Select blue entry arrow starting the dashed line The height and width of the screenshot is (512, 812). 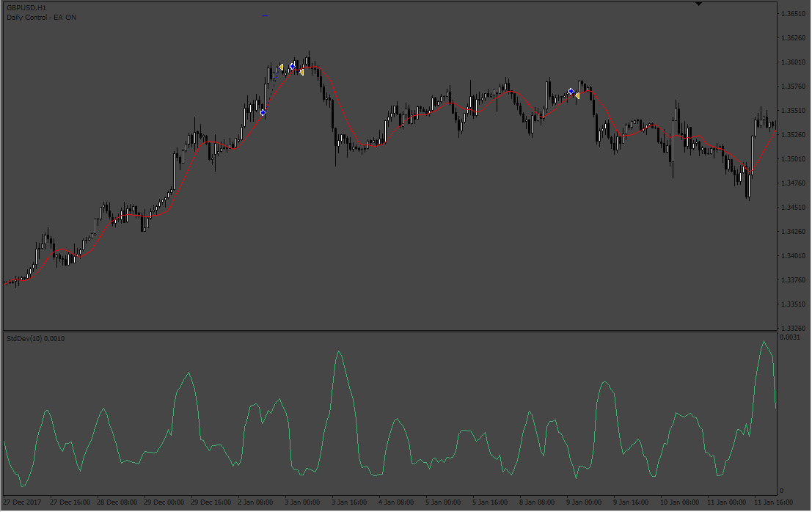tap(263, 112)
